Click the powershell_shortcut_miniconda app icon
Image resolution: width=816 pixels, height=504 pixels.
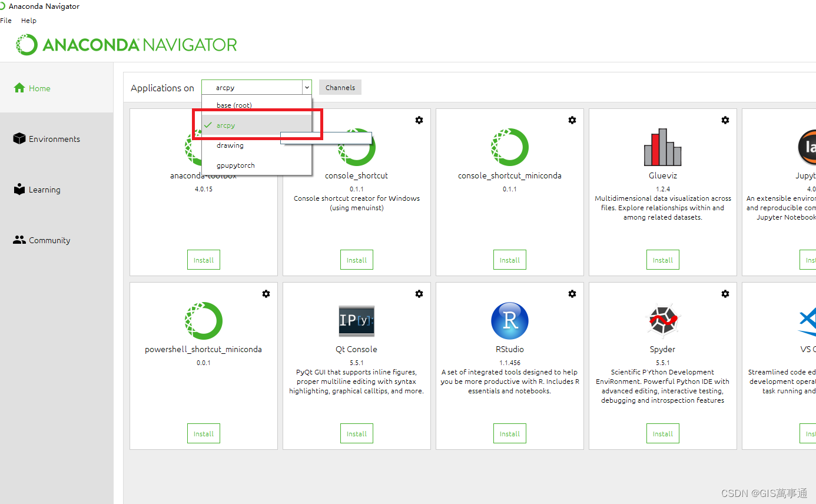[204, 321]
